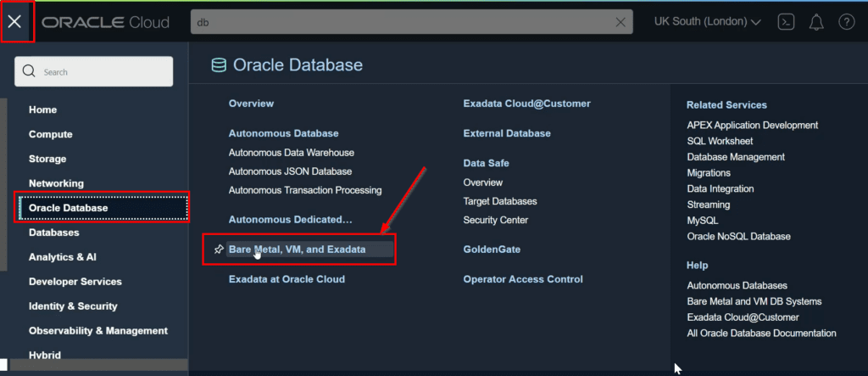868x376 pixels.
Task: Open Streaming related service
Action: (708, 204)
